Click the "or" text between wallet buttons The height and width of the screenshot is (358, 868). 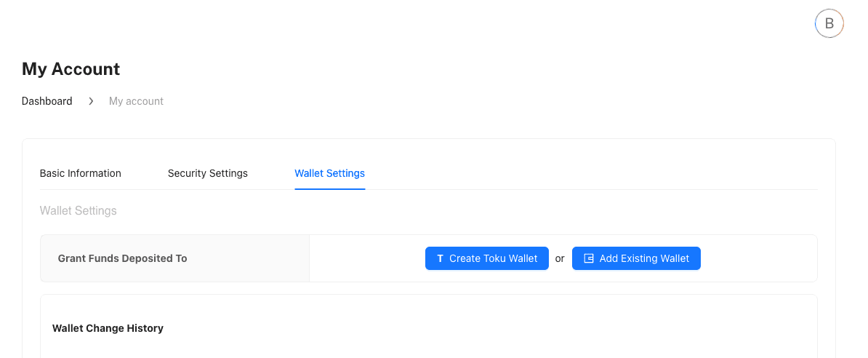point(560,258)
